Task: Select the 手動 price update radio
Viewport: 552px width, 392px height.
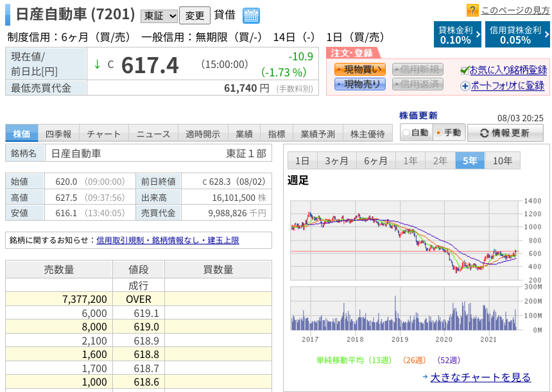Action: [x=438, y=133]
